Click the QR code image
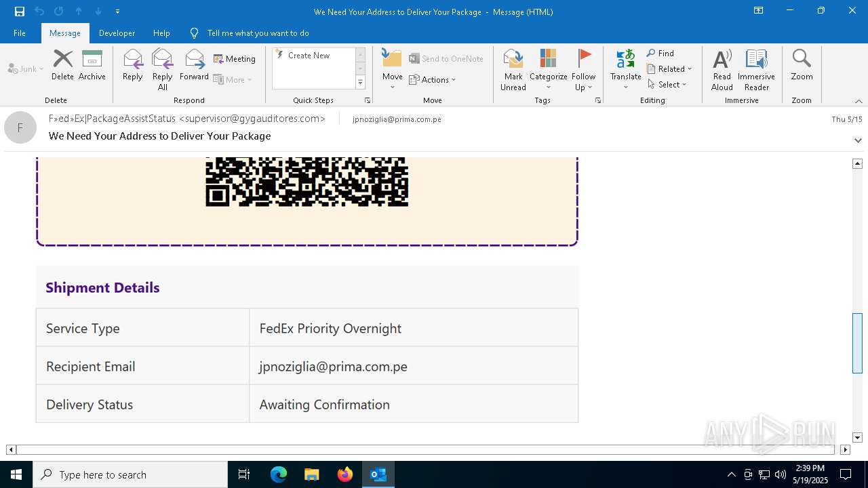This screenshot has width=868, height=488. (x=307, y=182)
